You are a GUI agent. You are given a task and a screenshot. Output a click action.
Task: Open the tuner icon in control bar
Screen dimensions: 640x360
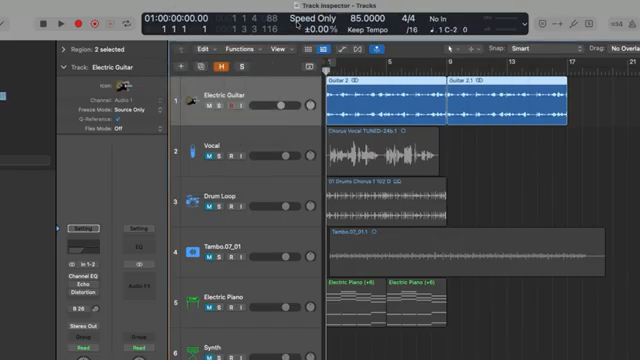(573, 24)
